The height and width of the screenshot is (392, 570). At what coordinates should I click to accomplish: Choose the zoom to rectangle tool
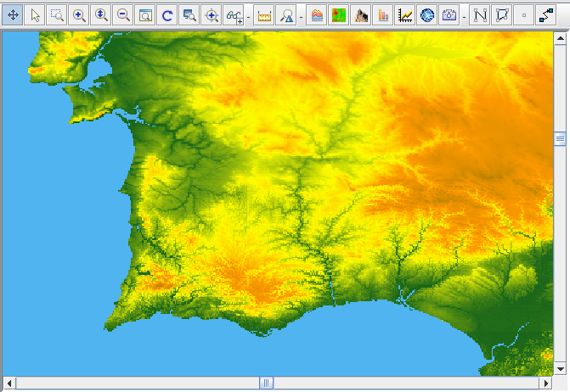pyautogui.click(x=57, y=15)
